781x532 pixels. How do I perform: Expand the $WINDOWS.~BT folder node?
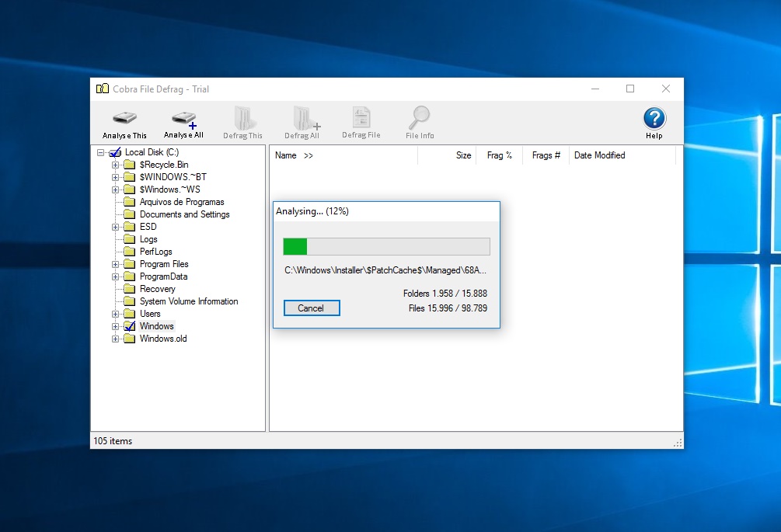click(x=116, y=177)
